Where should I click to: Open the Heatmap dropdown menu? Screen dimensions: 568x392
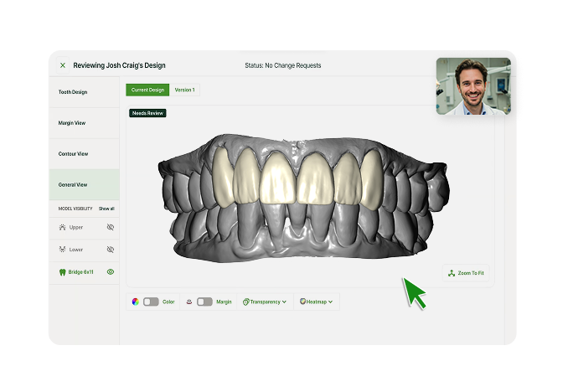tap(317, 302)
